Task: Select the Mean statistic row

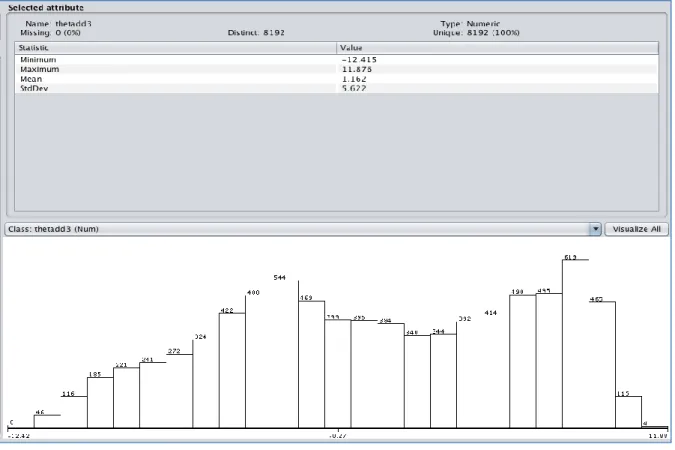Action: pos(336,79)
